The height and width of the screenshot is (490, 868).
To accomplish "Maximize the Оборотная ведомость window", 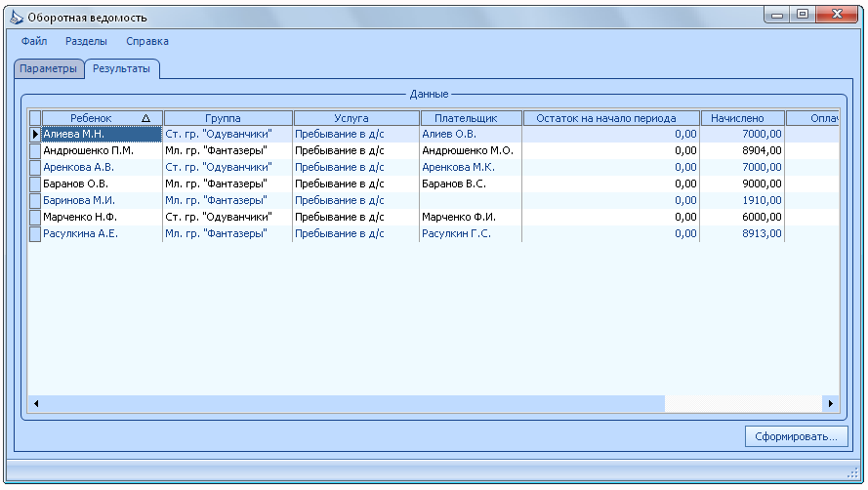I will [x=803, y=15].
